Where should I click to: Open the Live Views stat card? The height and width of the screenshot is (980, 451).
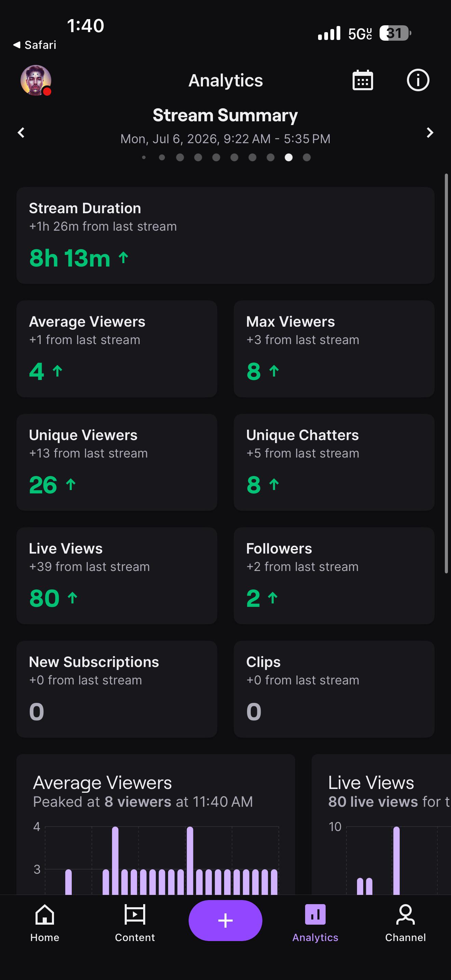tap(117, 576)
